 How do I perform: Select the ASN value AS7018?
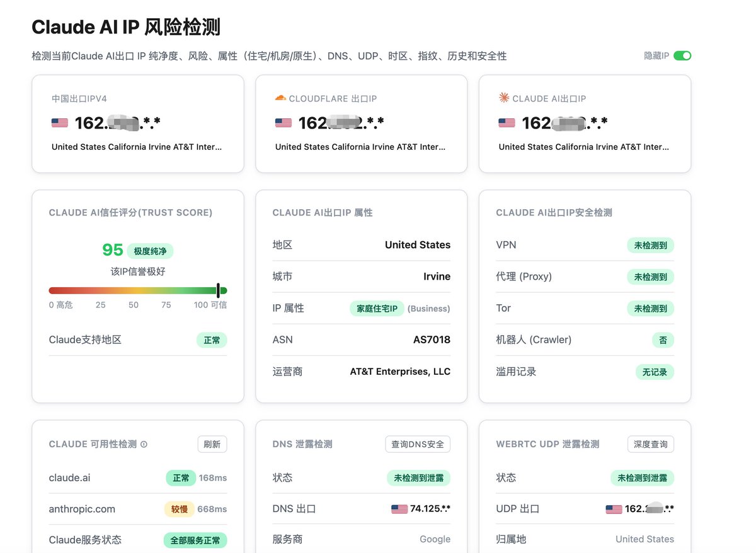click(x=432, y=340)
